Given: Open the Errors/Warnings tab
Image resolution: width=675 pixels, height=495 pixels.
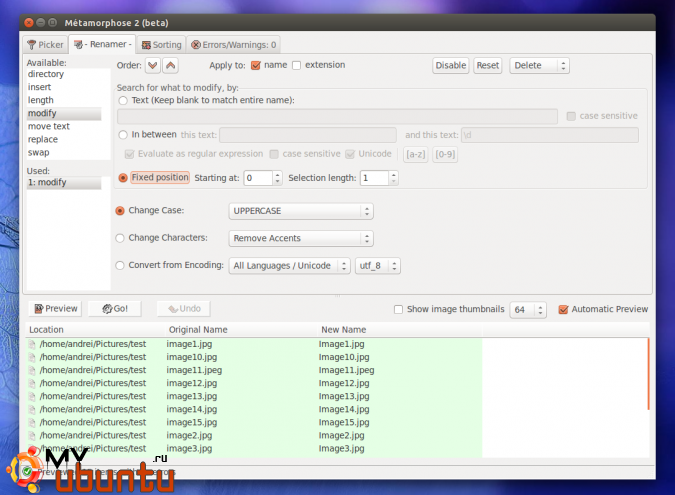Looking at the screenshot, I should (234, 44).
